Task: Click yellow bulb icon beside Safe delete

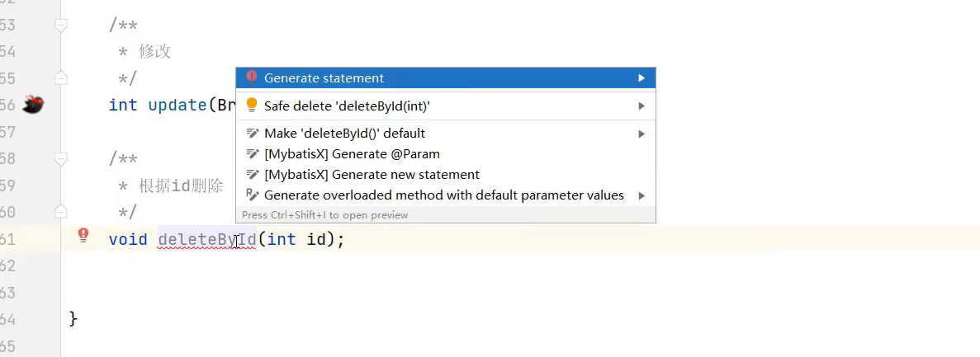Action: point(252,106)
